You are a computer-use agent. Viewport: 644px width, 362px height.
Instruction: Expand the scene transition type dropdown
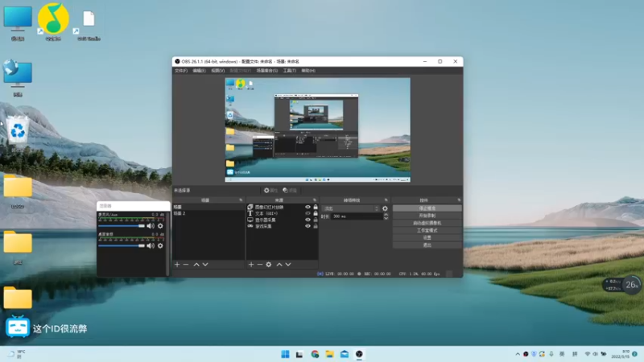point(351,208)
